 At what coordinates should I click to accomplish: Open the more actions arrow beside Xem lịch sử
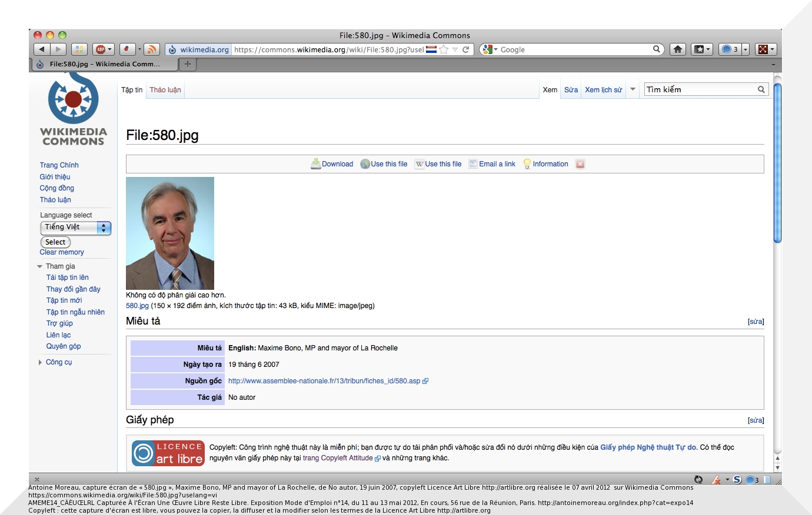(633, 89)
